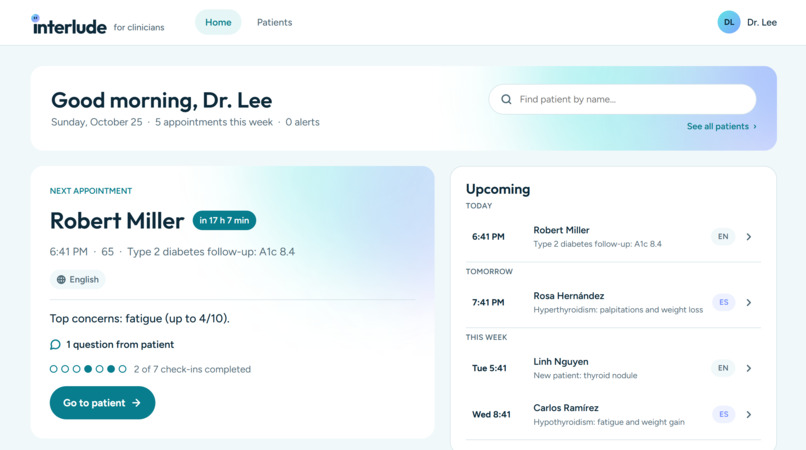Click the EN badge on Linh Nguyen row
806x450 pixels.
point(723,368)
